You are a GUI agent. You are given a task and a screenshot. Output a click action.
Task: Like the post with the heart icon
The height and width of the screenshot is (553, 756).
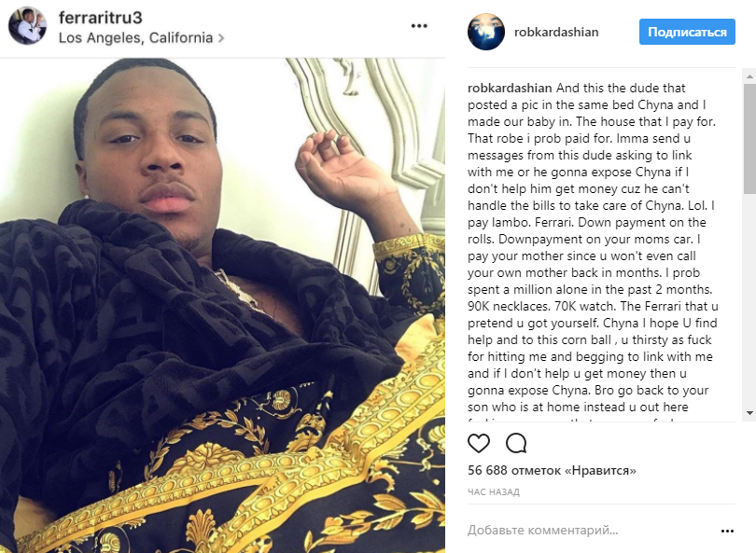click(479, 443)
